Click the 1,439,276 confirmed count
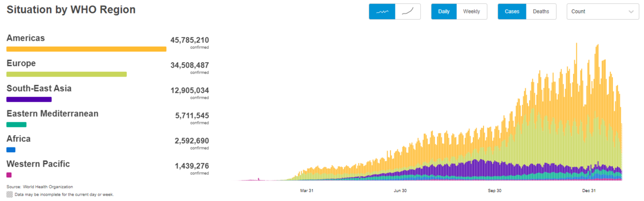This screenshot has width=644, height=201. click(x=192, y=166)
